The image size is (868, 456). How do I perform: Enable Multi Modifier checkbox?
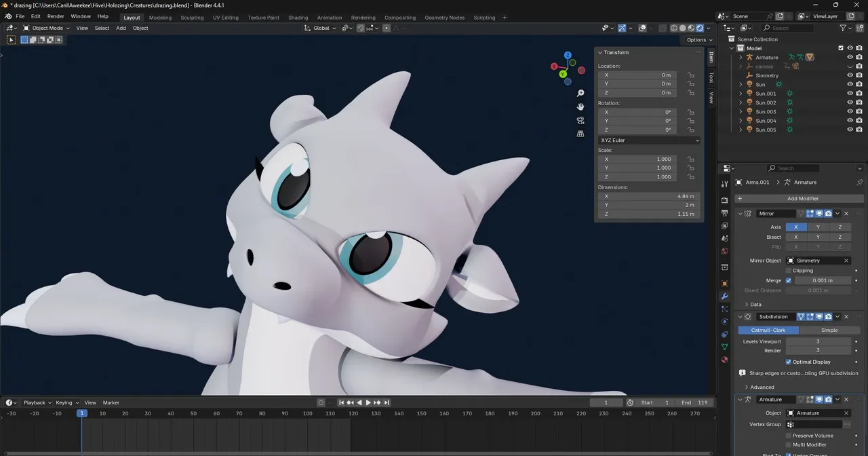click(x=788, y=445)
